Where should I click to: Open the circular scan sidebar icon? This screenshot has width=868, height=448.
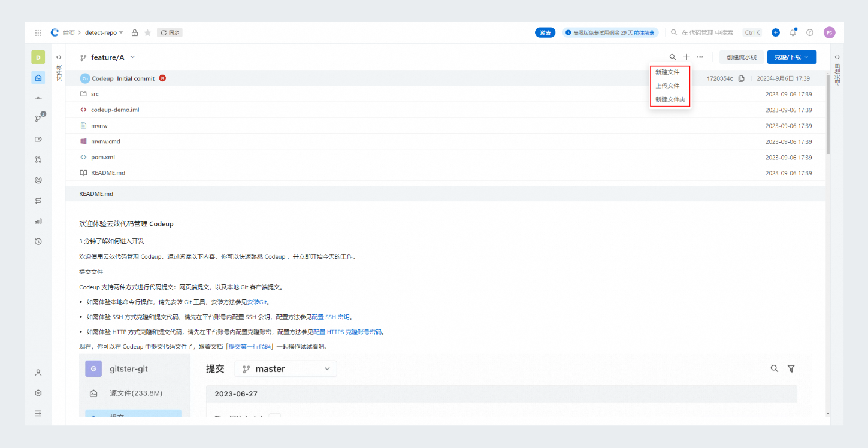coord(38,180)
